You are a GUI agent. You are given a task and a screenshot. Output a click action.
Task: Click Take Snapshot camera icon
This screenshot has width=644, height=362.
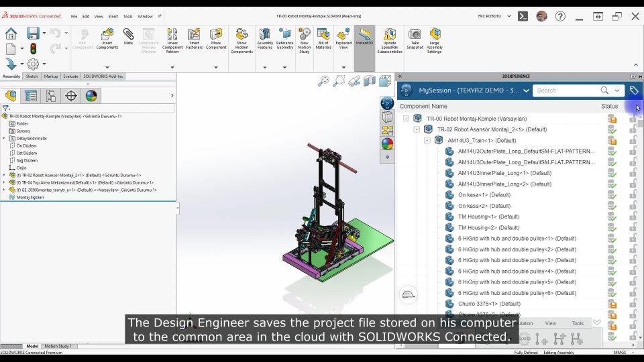coord(415,39)
